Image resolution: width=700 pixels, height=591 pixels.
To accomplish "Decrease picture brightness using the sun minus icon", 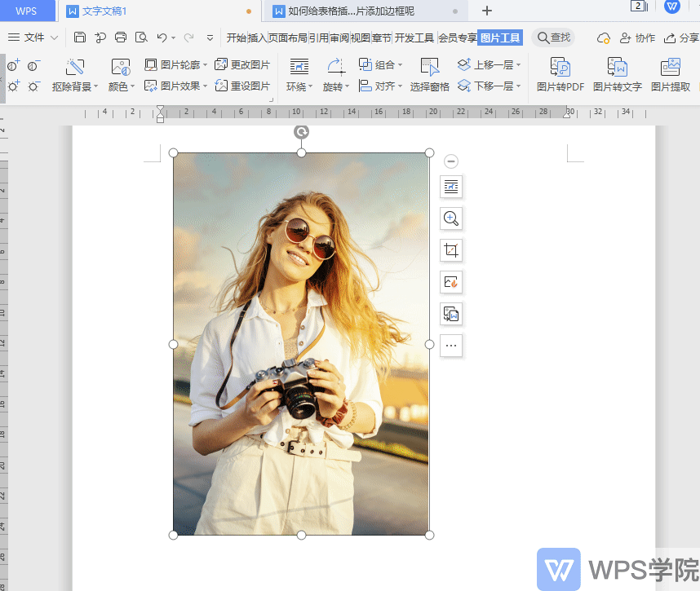I will (x=33, y=86).
